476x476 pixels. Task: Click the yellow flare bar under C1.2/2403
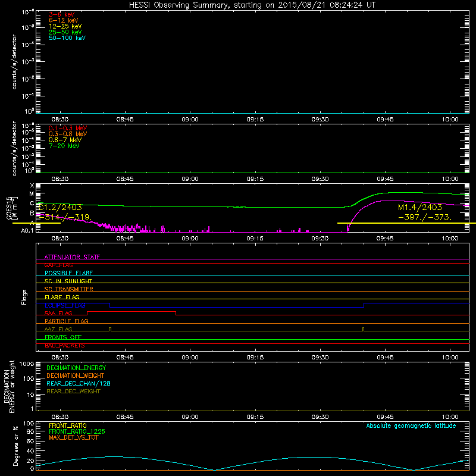[36, 223]
